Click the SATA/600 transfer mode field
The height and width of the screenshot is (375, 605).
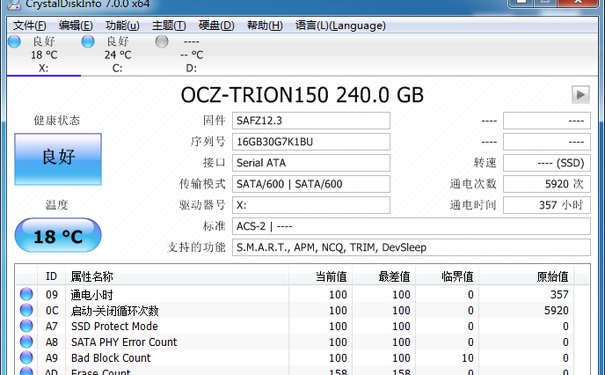(x=311, y=184)
